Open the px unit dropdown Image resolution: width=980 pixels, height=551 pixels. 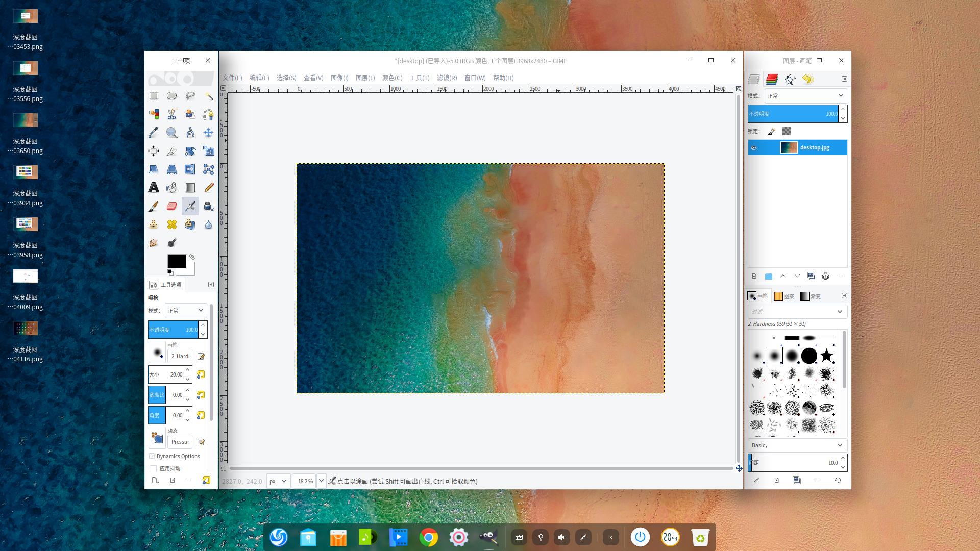(278, 481)
